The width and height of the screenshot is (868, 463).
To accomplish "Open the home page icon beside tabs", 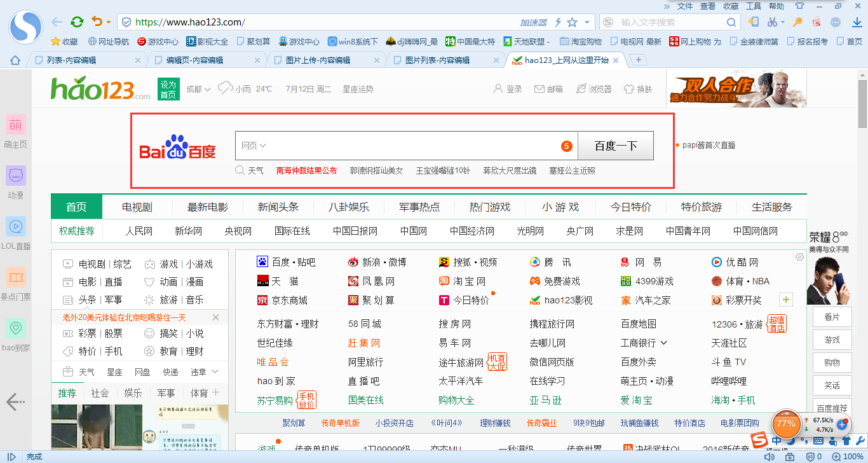I will [15, 60].
